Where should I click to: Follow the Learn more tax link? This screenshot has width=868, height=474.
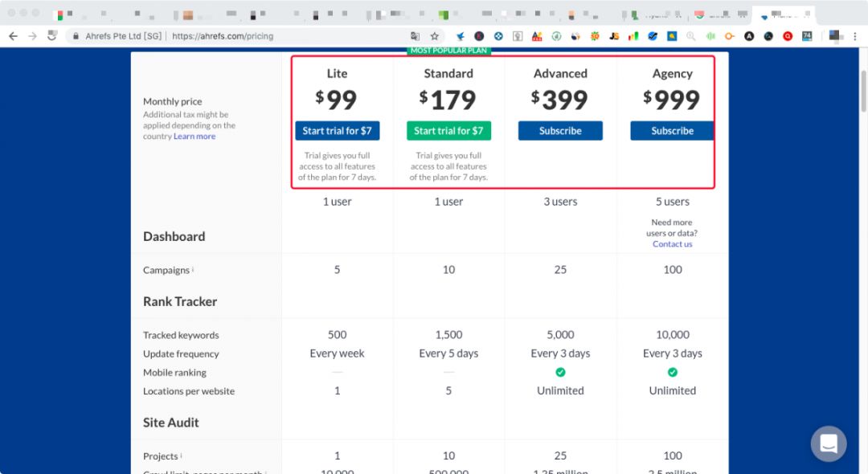click(194, 136)
